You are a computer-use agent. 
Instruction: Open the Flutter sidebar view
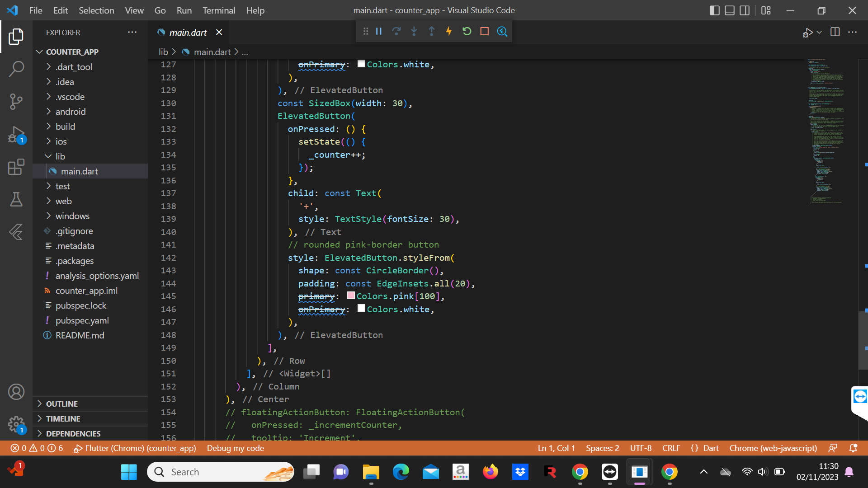click(16, 232)
